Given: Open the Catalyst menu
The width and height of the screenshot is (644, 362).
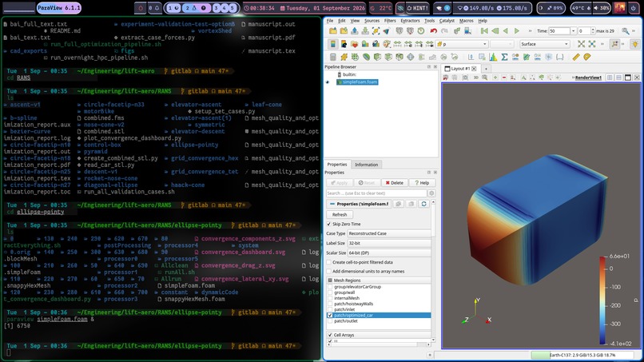Looking at the screenshot, I should pyautogui.click(x=447, y=21).
